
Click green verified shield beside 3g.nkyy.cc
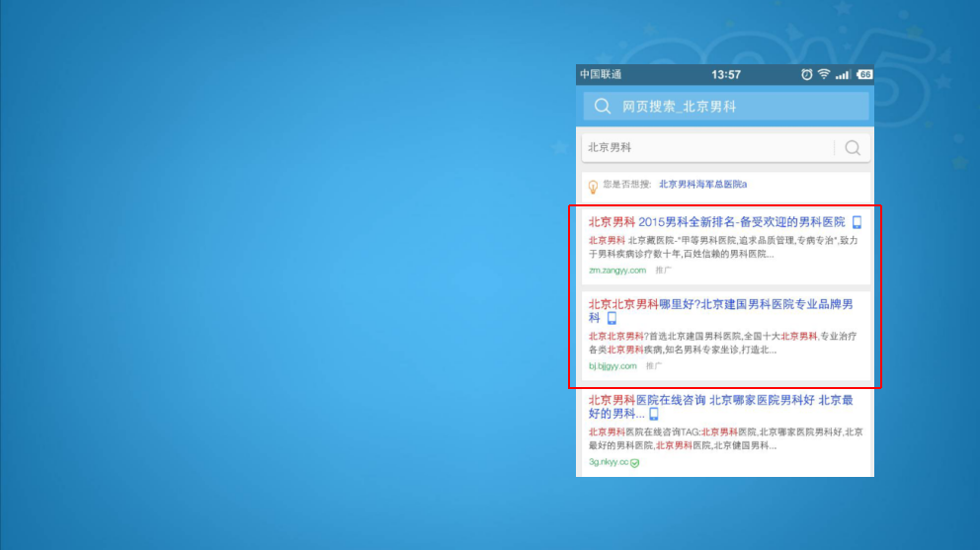(635, 463)
